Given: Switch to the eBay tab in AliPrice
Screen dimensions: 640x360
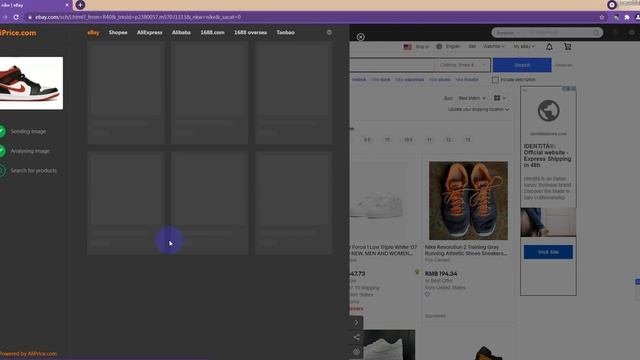Looking at the screenshot, I should pyautogui.click(x=93, y=32).
